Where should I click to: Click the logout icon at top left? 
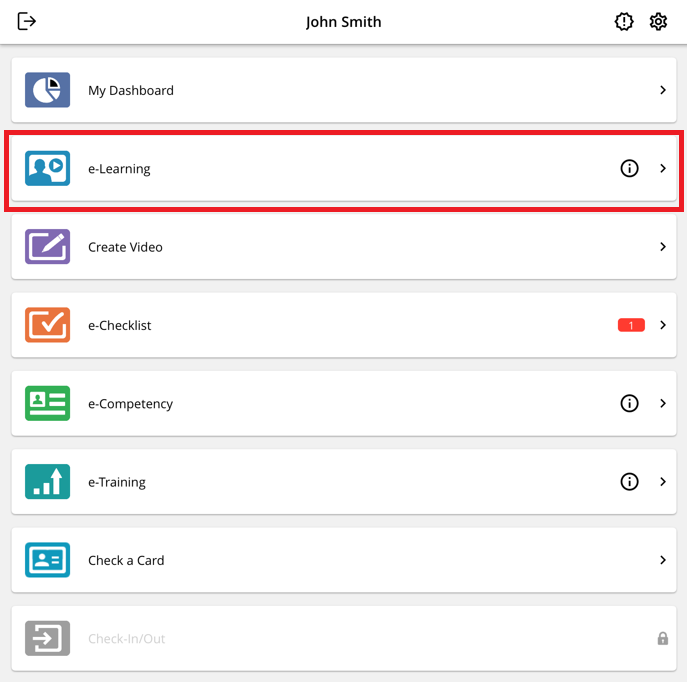pyautogui.click(x=27, y=22)
